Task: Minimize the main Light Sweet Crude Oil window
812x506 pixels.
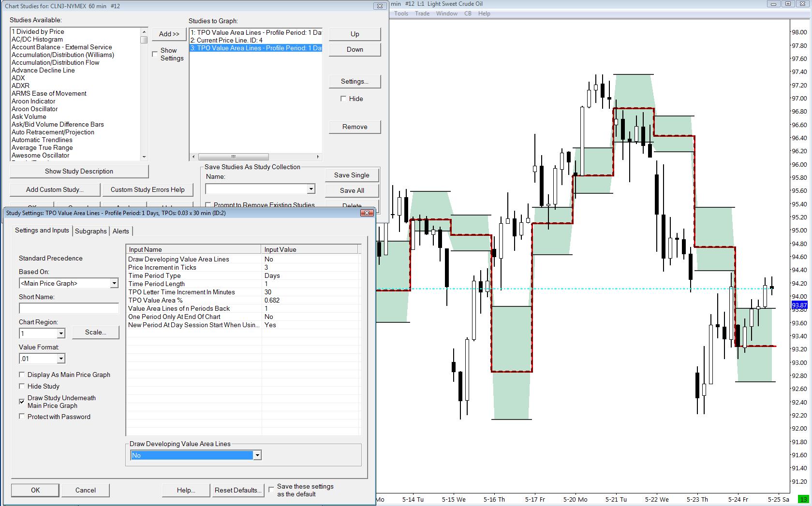Action: [773, 4]
